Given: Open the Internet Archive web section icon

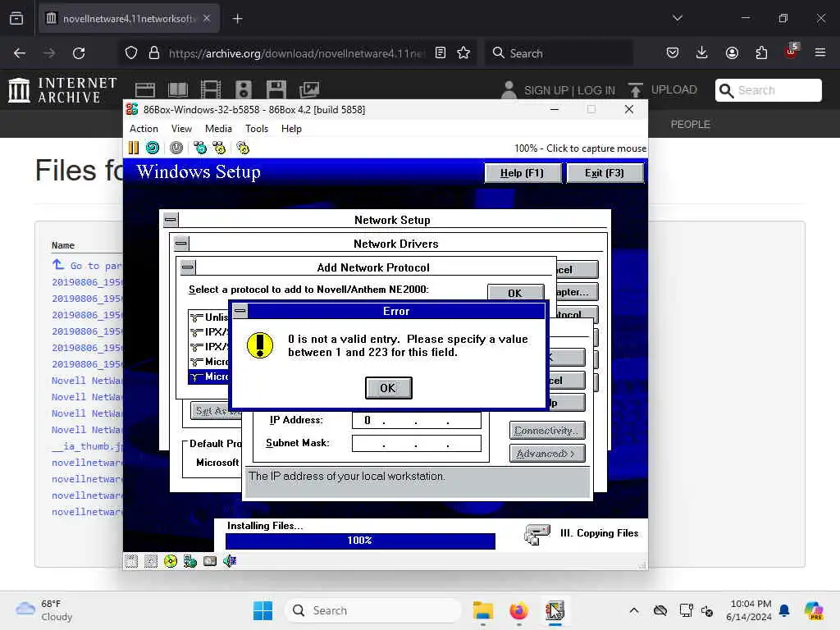Looking at the screenshot, I should (x=144, y=89).
